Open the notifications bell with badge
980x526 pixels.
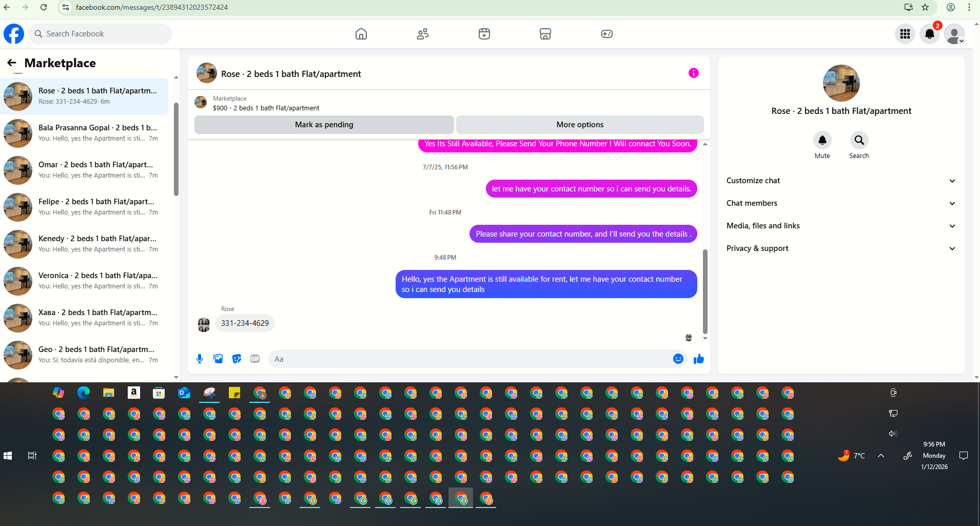(930, 34)
